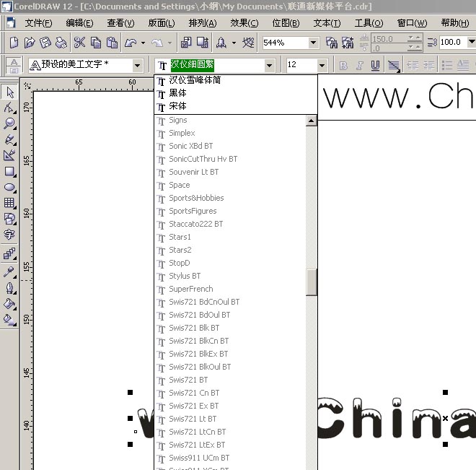Click the font list scroll up arrow
The width and height of the screenshot is (476, 470).
(311, 121)
